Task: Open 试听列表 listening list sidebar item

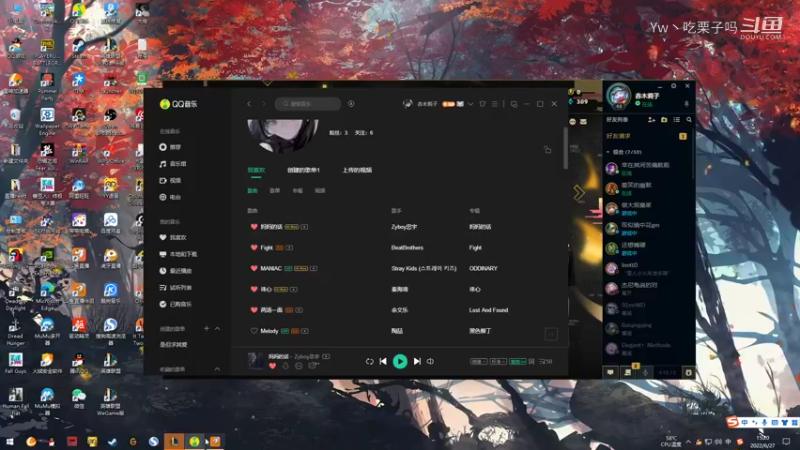Action: (x=176, y=288)
